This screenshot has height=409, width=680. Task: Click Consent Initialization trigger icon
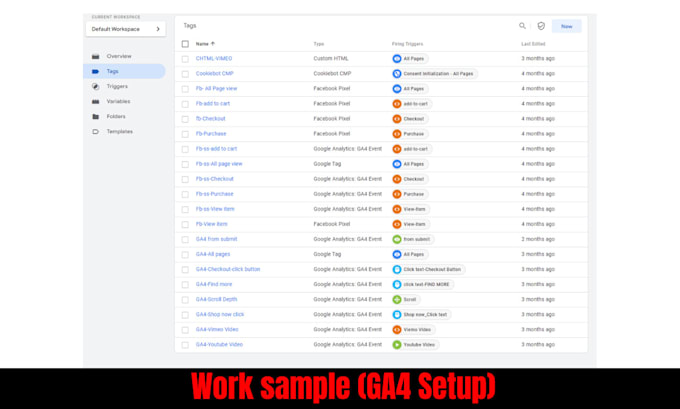click(x=396, y=74)
